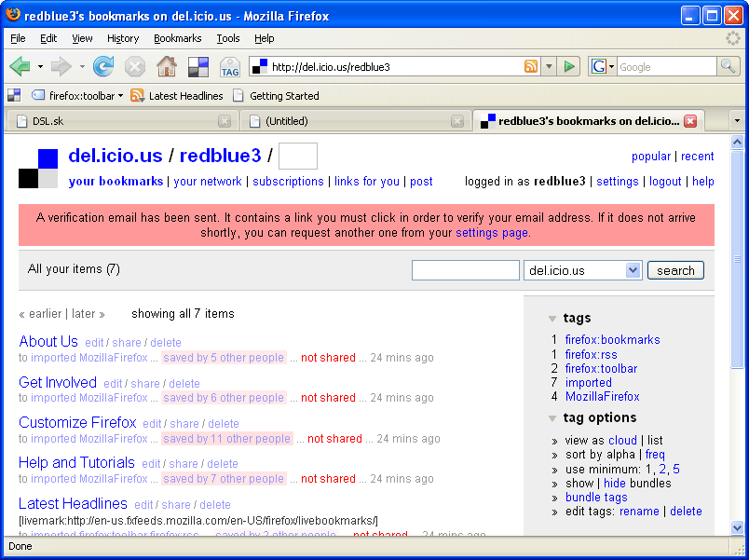Click the Stop loading icon
This screenshot has width=749, height=560.
(135, 66)
